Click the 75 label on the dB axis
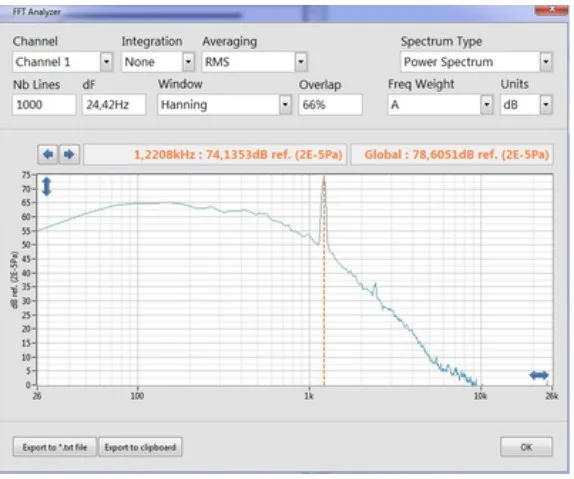The height and width of the screenshot is (479, 574). (26, 175)
